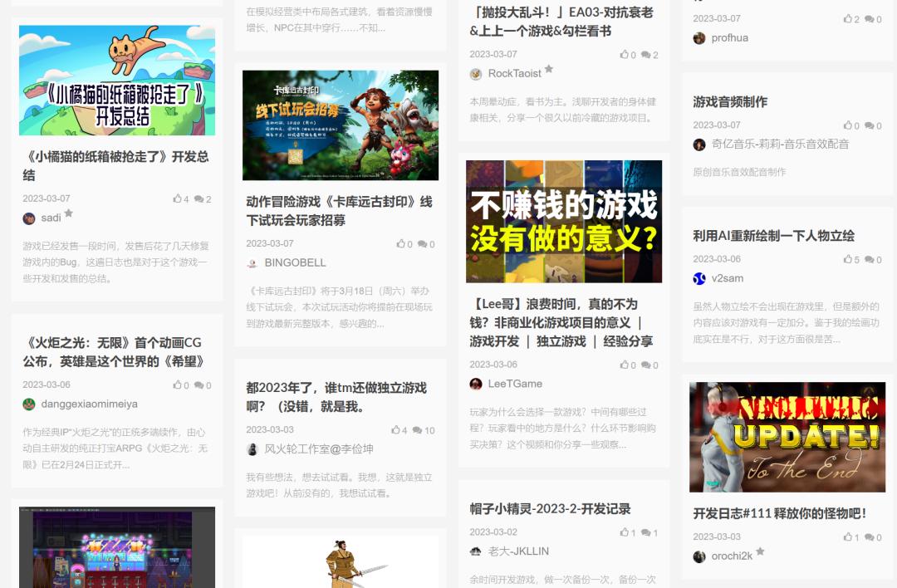Image resolution: width=897 pixels, height=588 pixels.
Task: Click the like icon on the sadi post
Action: tap(177, 198)
